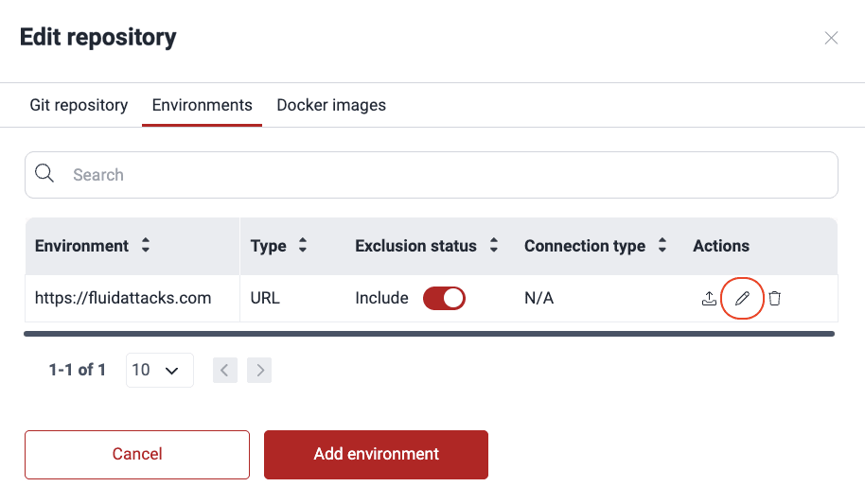Image resolution: width=865 pixels, height=504 pixels.
Task: Close the Edit repository dialog
Action: point(831,38)
